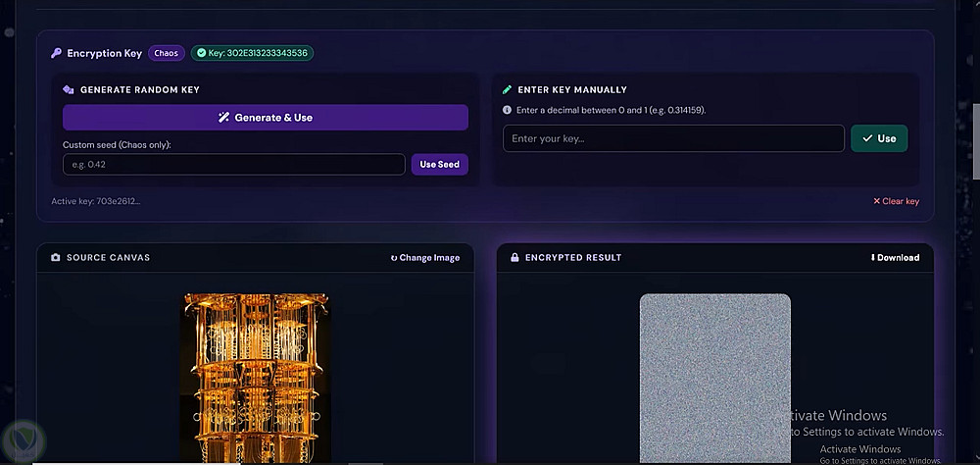Click the lock icon on Encrypted Result

pyautogui.click(x=515, y=257)
